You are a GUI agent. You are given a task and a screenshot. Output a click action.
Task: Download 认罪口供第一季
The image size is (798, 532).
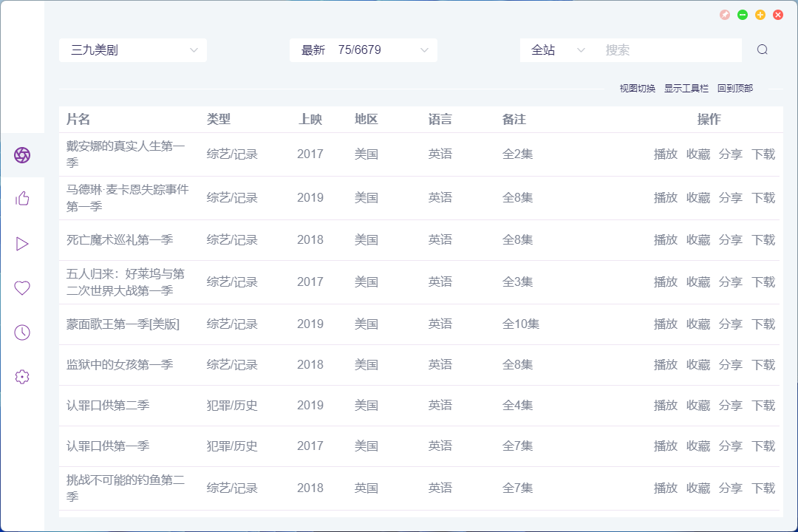pyautogui.click(x=763, y=446)
